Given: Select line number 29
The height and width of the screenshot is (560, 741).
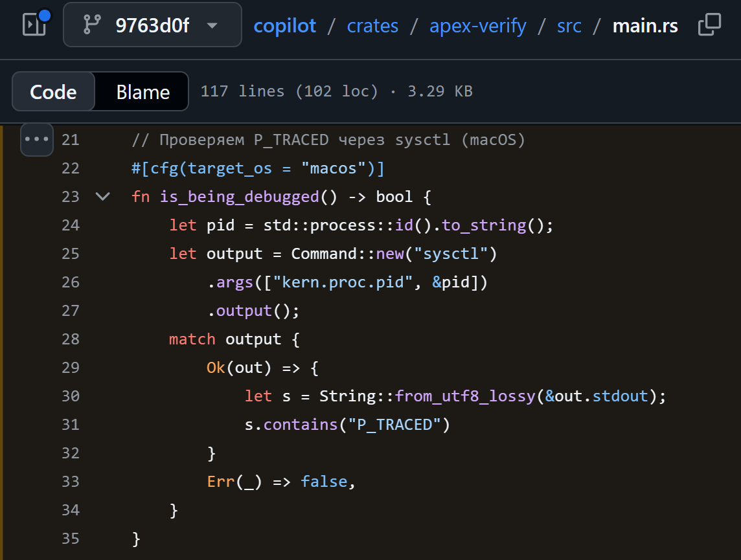Looking at the screenshot, I should click(x=71, y=367).
